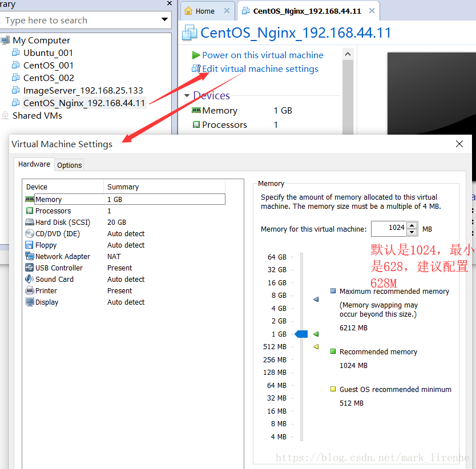Click the memory size input field
Image resolution: width=476 pixels, height=469 pixels.
pos(389,229)
